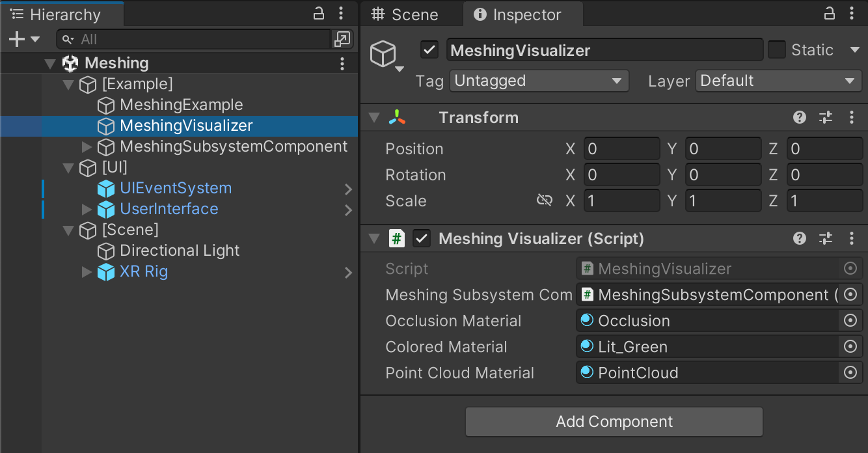Open the Hierarchy panel context menu
Image resolution: width=868 pixels, height=453 pixels.
coord(340,13)
